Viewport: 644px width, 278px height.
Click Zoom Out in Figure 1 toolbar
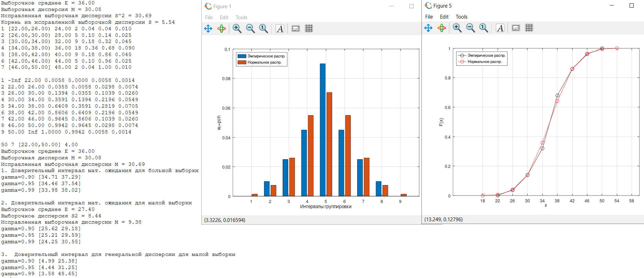click(x=250, y=29)
